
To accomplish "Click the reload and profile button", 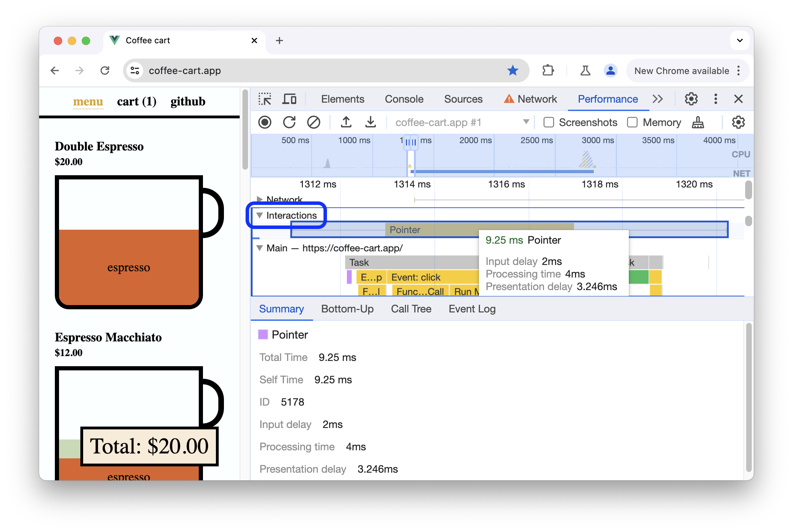I will tap(289, 122).
